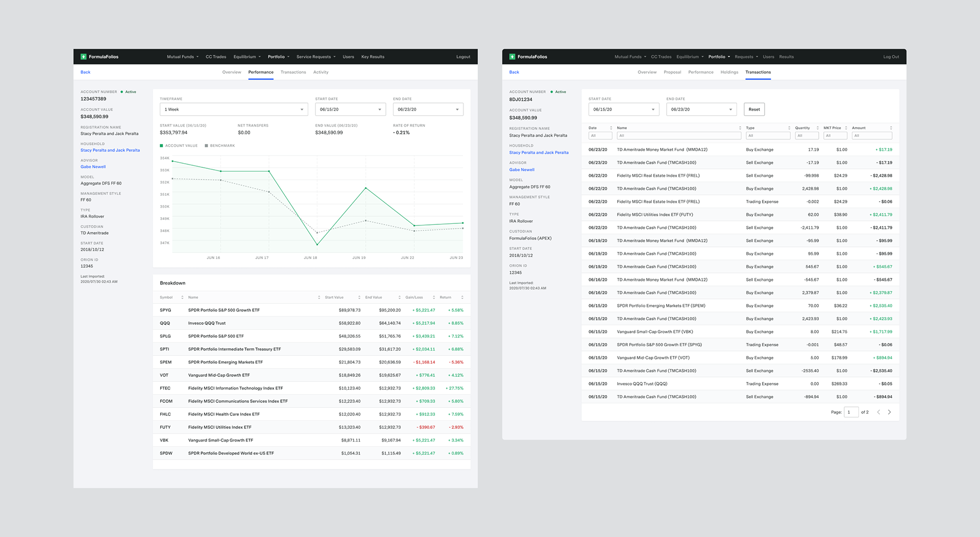Click the JUN 18 account value low point
Viewport: 980px width, 537px height.
coord(317,245)
